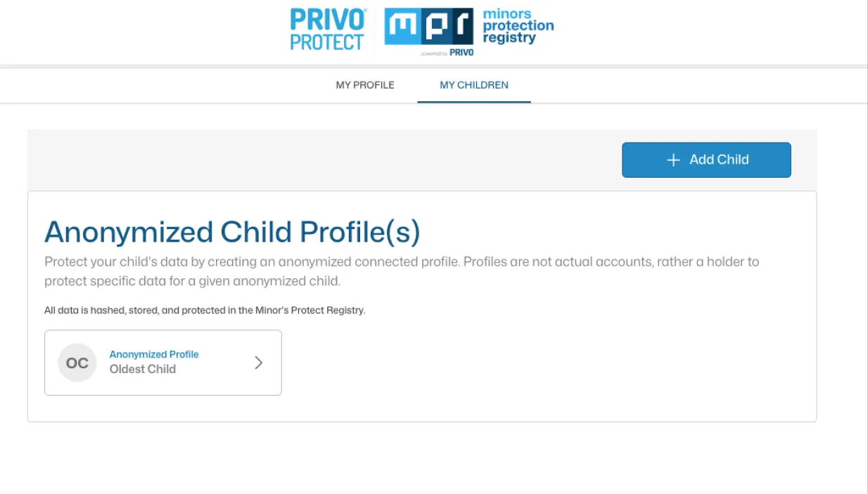Click the PRIVO Protect logo
This screenshot has width=868, height=494.
tap(327, 28)
